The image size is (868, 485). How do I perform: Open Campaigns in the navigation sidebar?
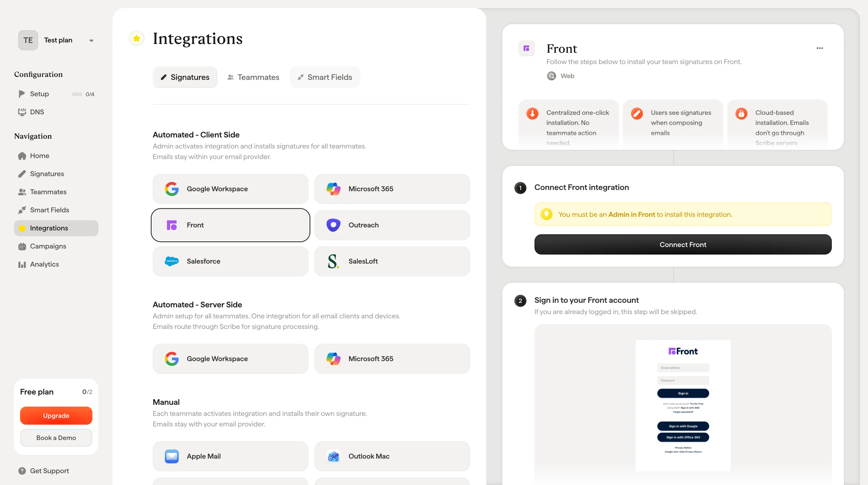[x=56, y=246]
